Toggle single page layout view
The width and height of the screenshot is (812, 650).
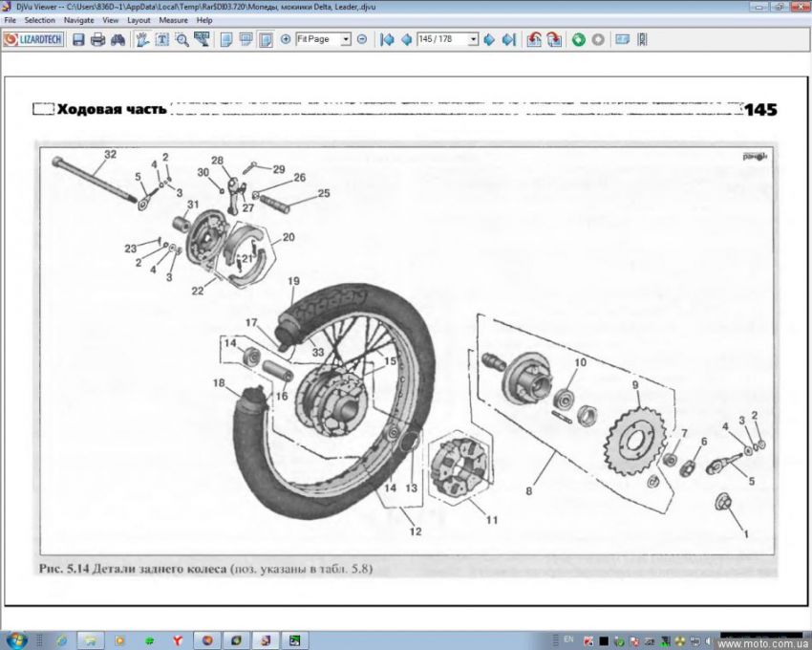tap(226, 39)
